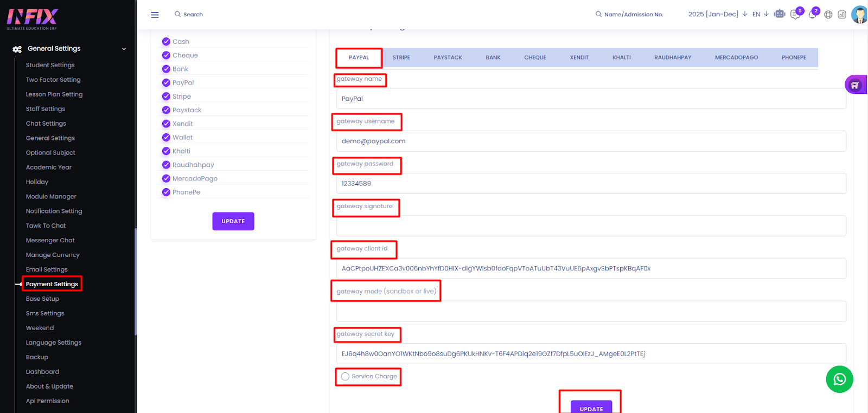The height and width of the screenshot is (413, 868).
Task: Click the UPDATE button under payment methods
Action: (233, 221)
